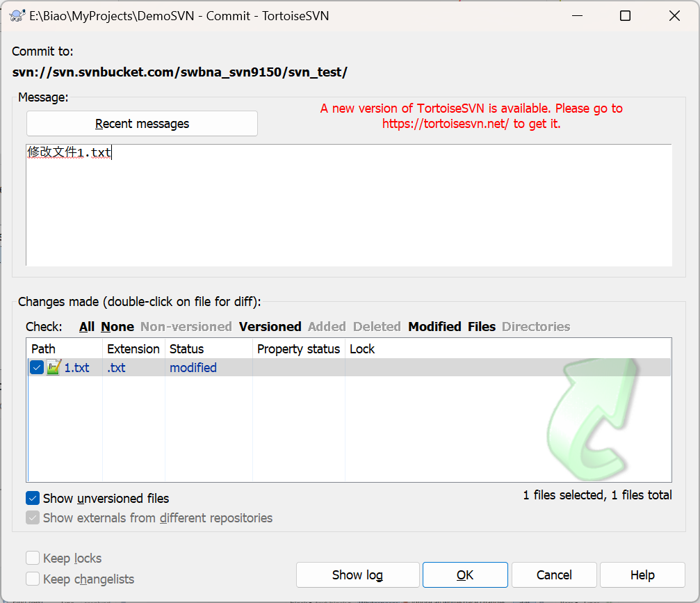Click the .txt extension cell
Viewport: 700px width, 603px height.
(x=116, y=368)
